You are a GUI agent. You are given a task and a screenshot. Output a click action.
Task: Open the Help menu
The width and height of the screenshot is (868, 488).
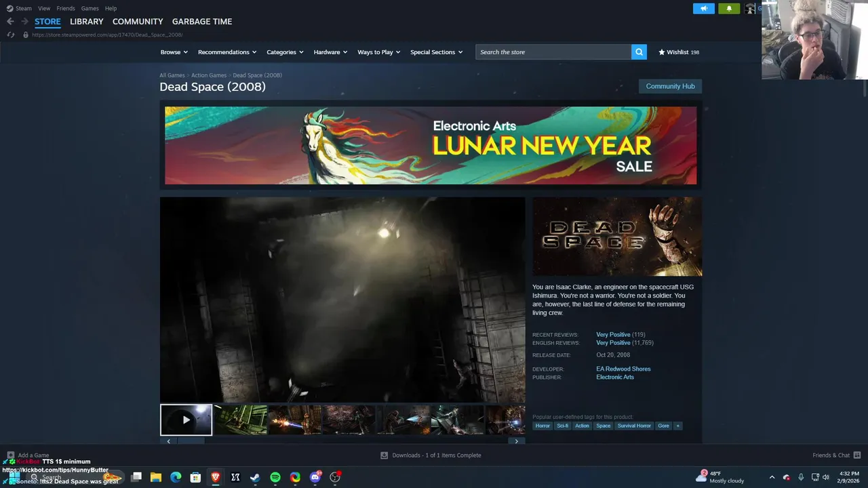[x=111, y=8]
